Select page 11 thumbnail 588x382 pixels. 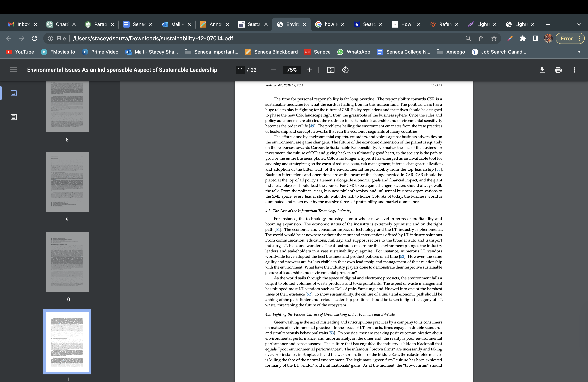(x=67, y=342)
